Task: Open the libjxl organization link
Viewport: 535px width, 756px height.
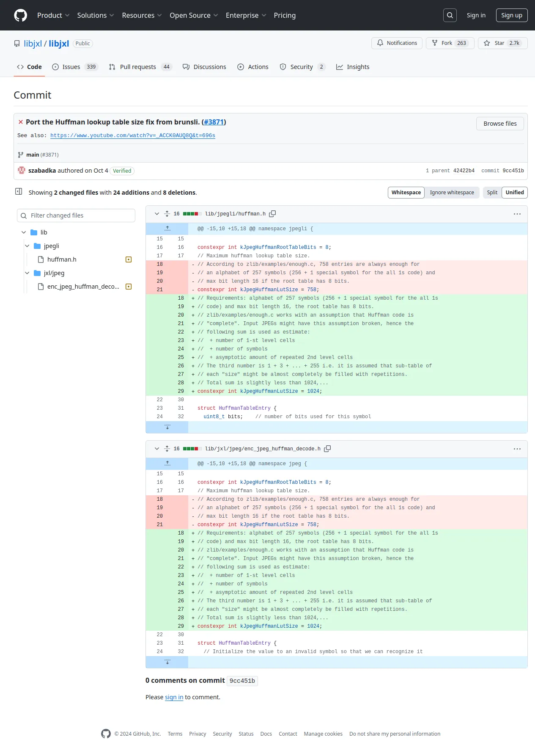Action: click(33, 44)
